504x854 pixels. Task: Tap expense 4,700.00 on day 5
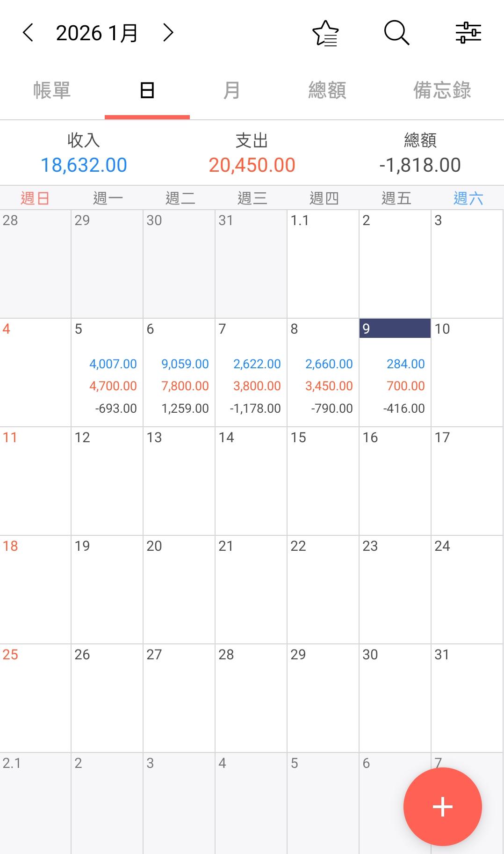click(x=113, y=386)
